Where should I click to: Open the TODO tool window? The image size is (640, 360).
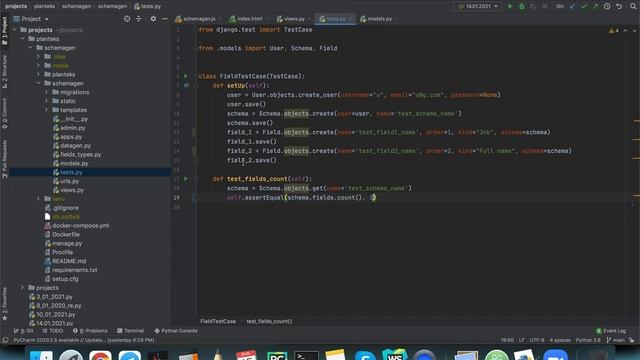pos(53,331)
